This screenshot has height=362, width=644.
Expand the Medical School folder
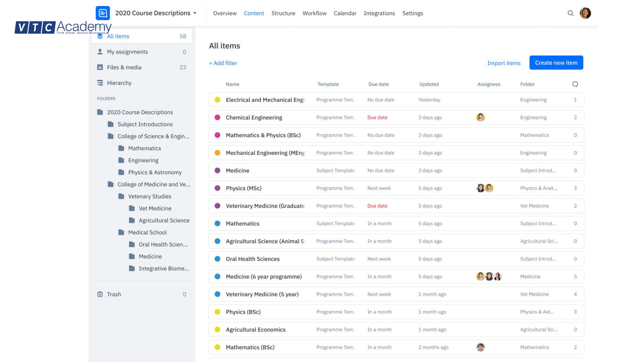pos(147,232)
